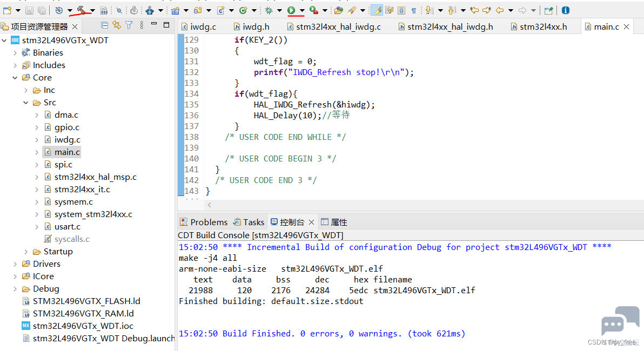Viewport: 644px width, 351px height.
Task: Click the Open Type folder icon
Action: (338, 10)
